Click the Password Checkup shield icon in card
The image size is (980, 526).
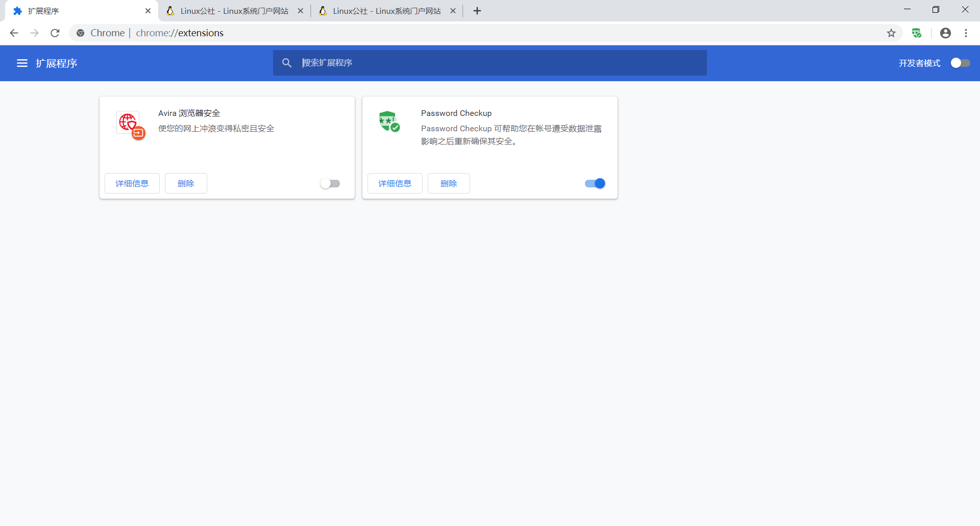(389, 121)
